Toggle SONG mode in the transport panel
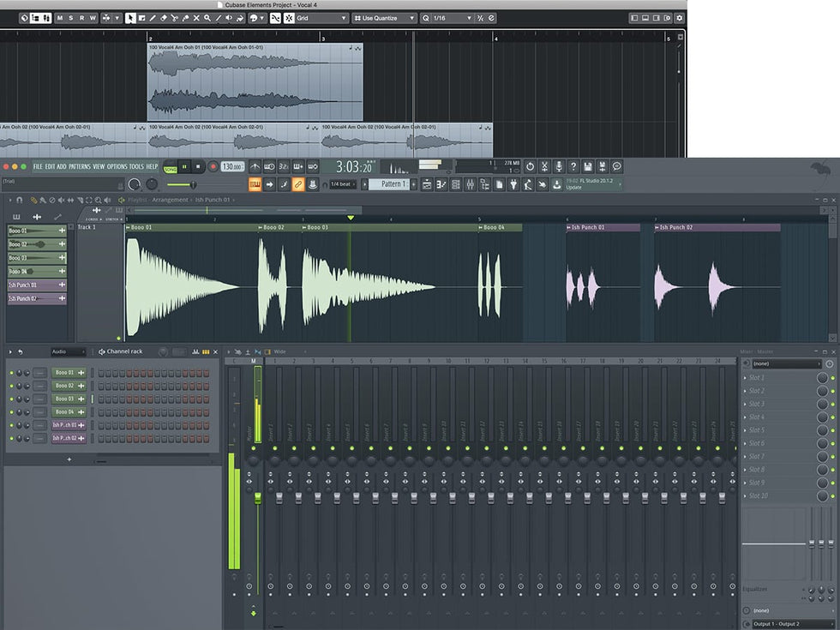The height and width of the screenshot is (630, 840). 171,169
